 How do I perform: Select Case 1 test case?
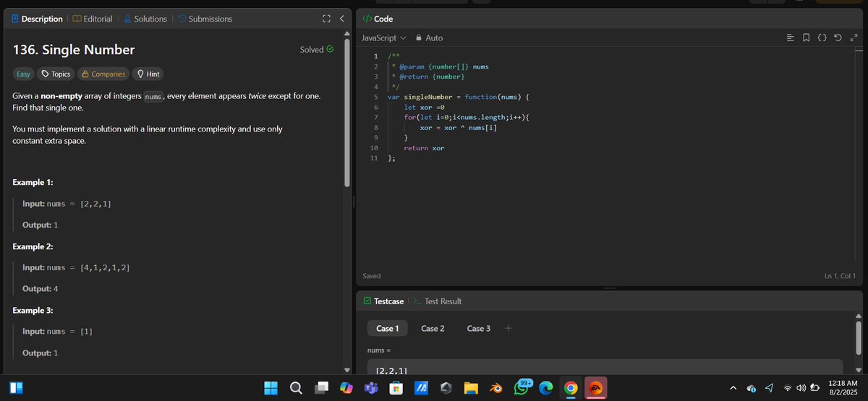coord(387,328)
